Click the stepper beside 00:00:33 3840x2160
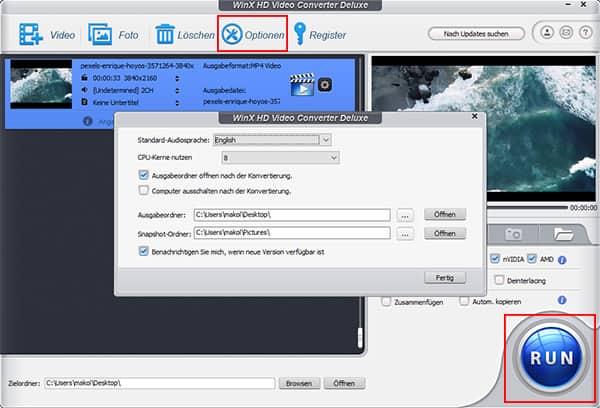 (x=177, y=78)
